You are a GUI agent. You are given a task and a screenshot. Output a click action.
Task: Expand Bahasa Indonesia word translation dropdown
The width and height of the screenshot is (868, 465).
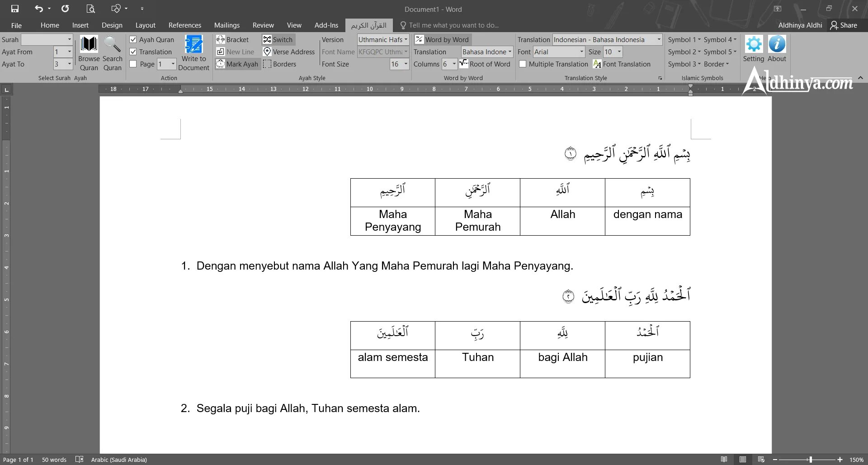[x=510, y=52]
